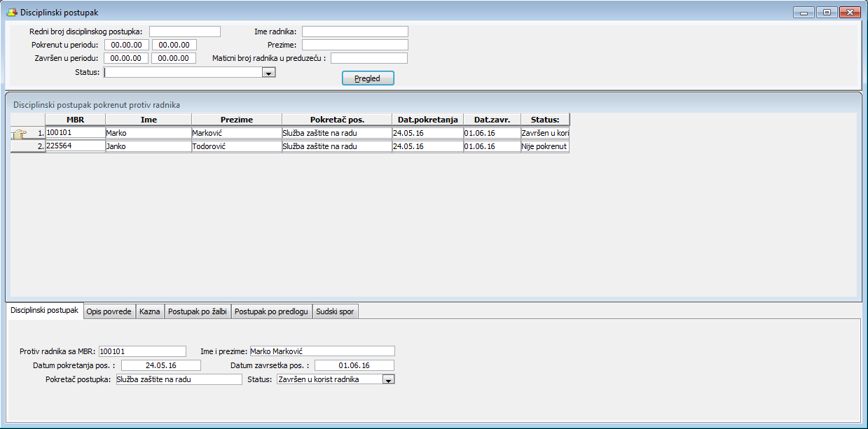Click the Dat.pokretanja column header
The width and height of the screenshot is (868, 429).
click(x=427, y=120)
